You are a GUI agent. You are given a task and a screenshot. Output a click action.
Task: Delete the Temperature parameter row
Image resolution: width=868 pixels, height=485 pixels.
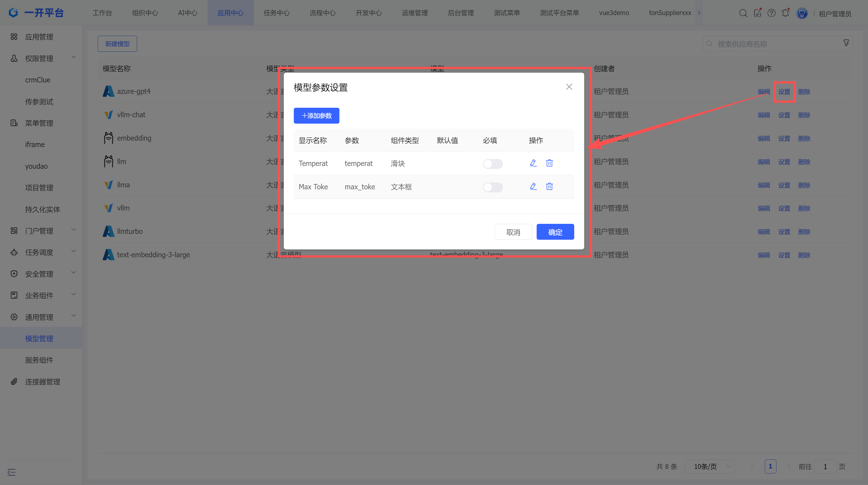pos(549,163)
